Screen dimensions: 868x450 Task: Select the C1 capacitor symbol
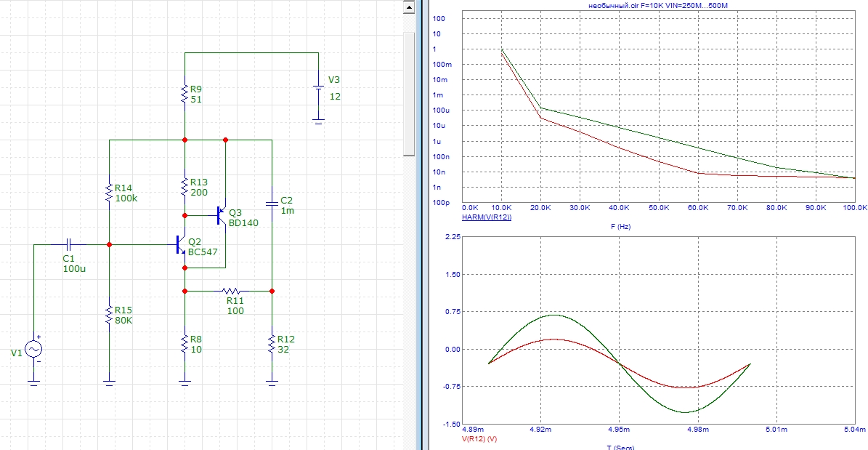(68, 244)
